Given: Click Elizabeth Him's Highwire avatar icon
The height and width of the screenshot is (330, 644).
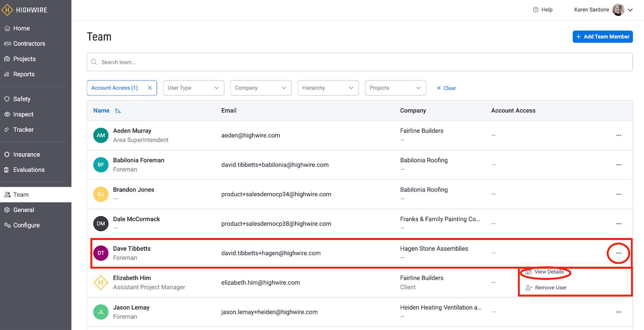Looking at the screenshot, I should coord(101,283).
